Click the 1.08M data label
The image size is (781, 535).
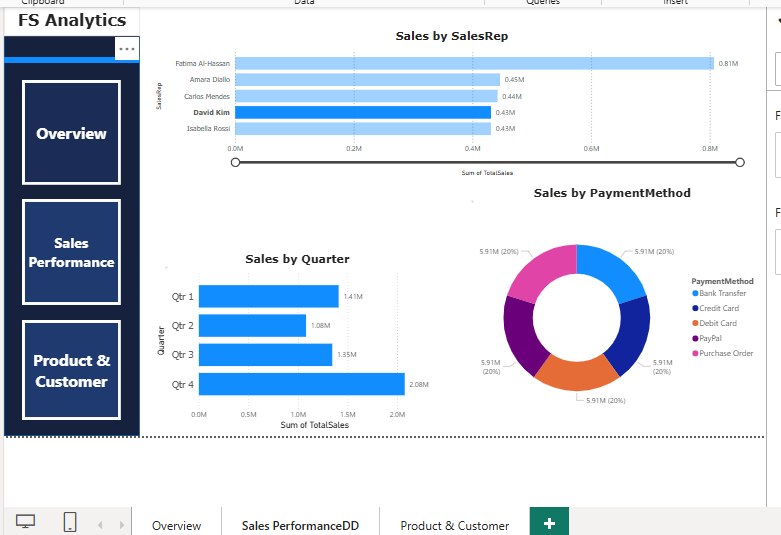point(321,326)
